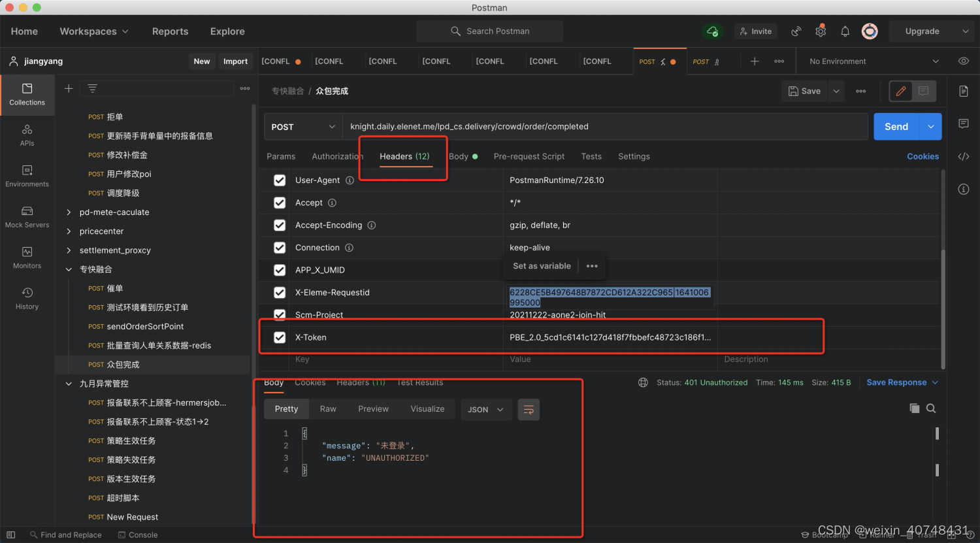Click the environment quick look eye icon
This screenshot has width=980, height=543.
(964, 61)
